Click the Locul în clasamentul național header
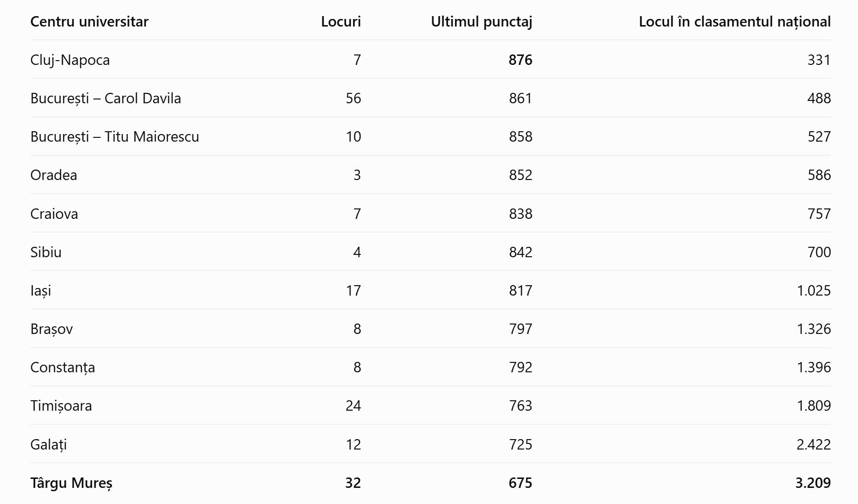This screenshot has height=504, width=858. coord(735,22)
